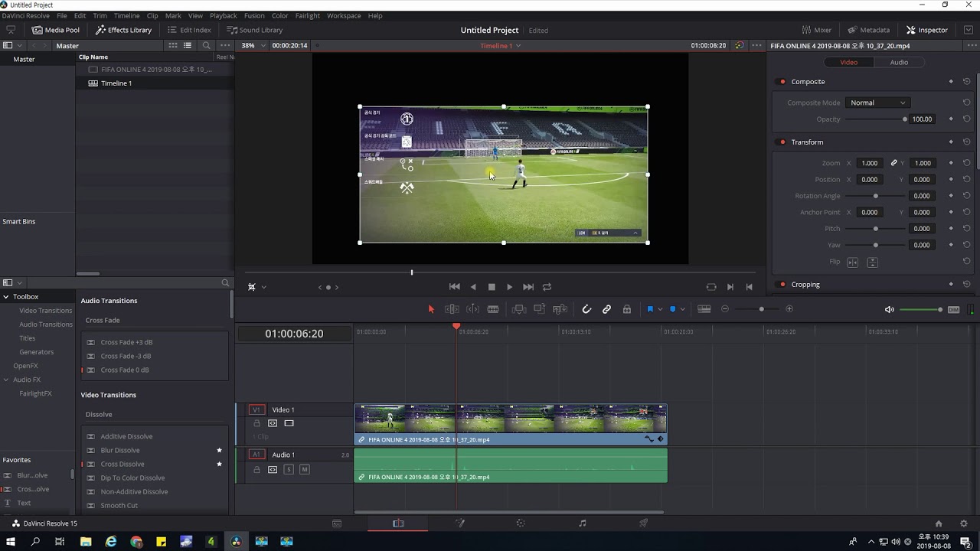Open the Workspace menu
Image resolution: width=980 pixels, height=551 pixels.
[344, 15]
